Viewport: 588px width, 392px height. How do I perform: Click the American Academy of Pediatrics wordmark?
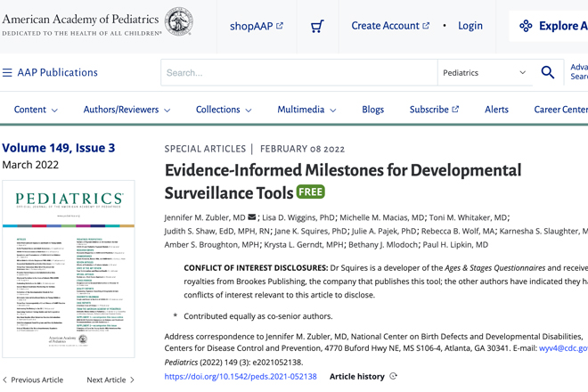80,20
